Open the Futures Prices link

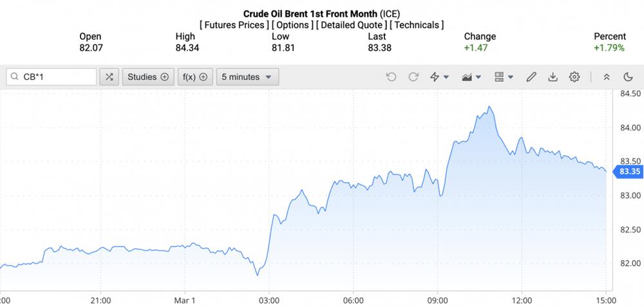[234, 25]
